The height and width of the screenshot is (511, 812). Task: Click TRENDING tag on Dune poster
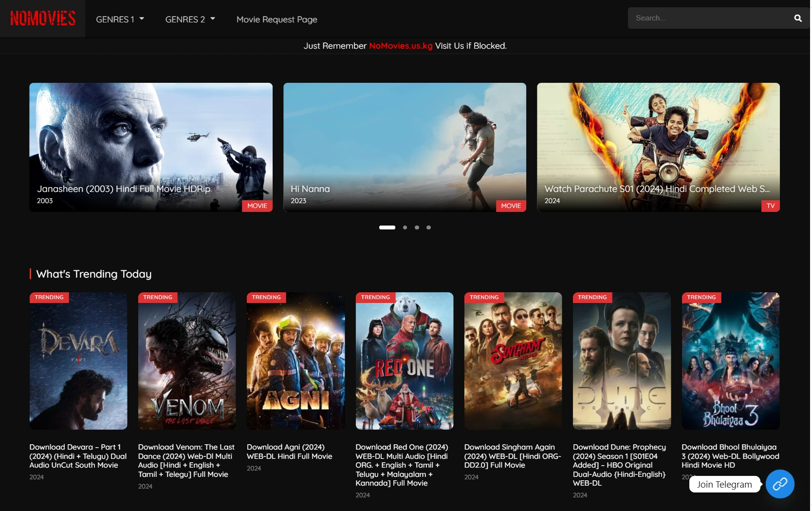[592, 297]
